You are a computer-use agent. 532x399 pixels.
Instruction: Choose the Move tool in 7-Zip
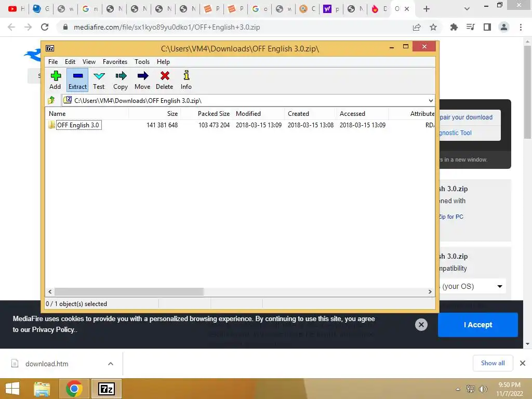coord(142,80)
